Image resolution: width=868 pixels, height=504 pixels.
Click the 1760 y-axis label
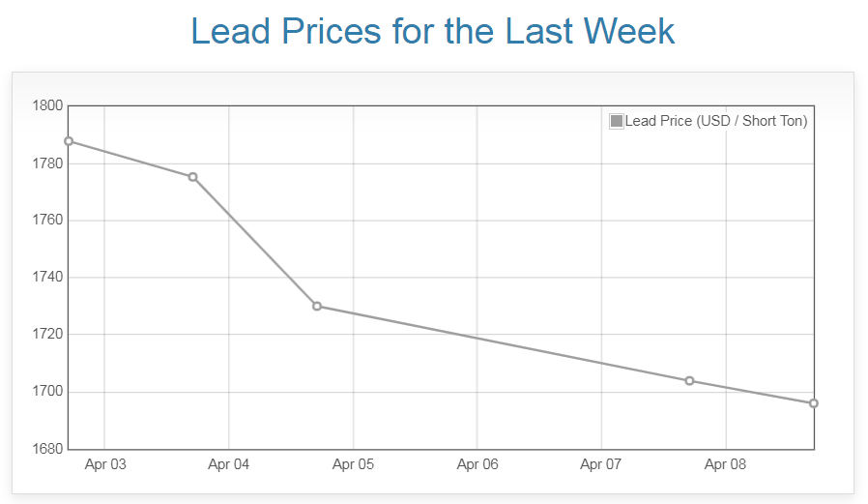[47, 221]
